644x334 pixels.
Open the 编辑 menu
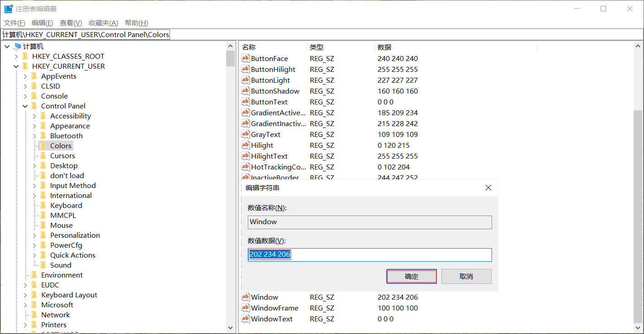point(42,23)
